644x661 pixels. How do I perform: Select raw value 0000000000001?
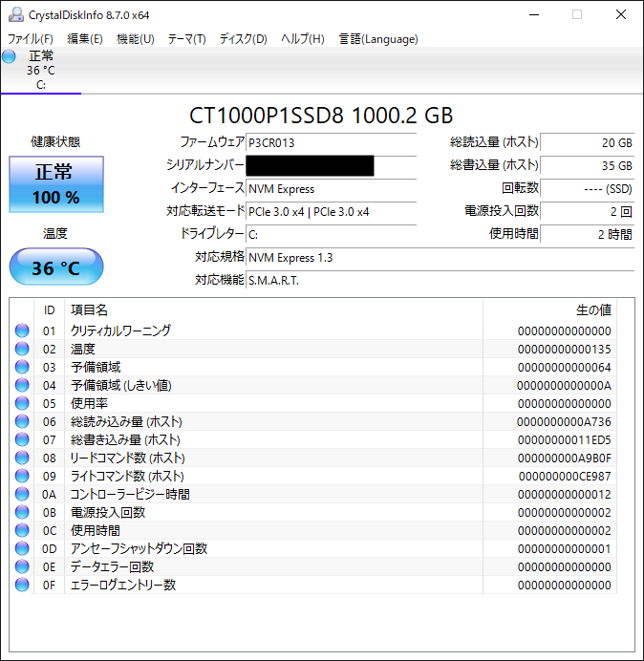click(565, 548)
